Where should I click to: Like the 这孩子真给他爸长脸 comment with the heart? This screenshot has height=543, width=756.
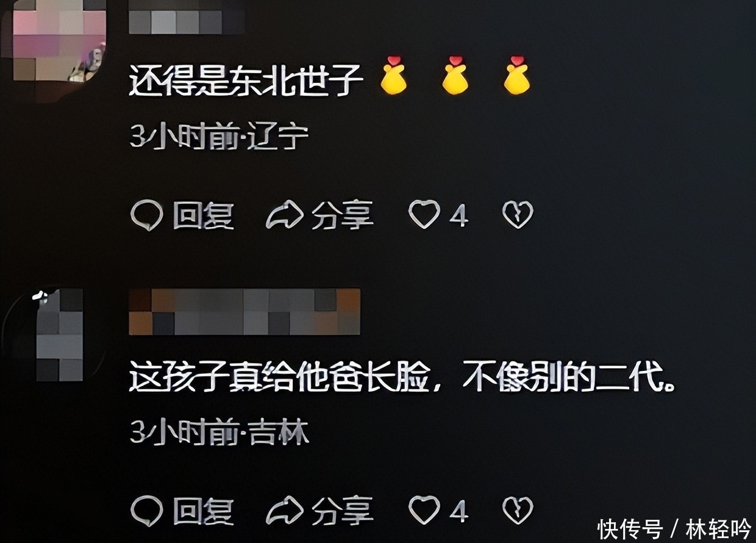424,510
